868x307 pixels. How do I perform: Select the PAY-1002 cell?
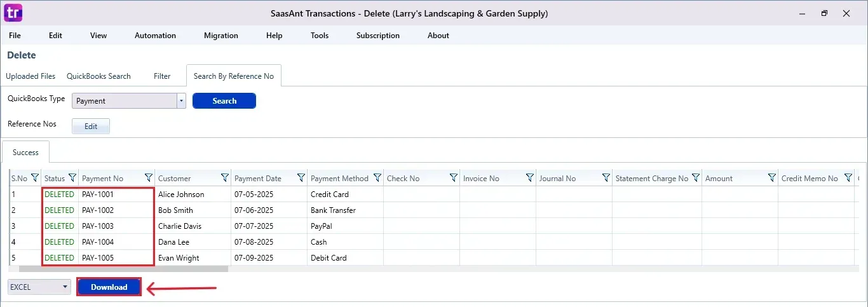pyautogui.click(x=116, y=210)
